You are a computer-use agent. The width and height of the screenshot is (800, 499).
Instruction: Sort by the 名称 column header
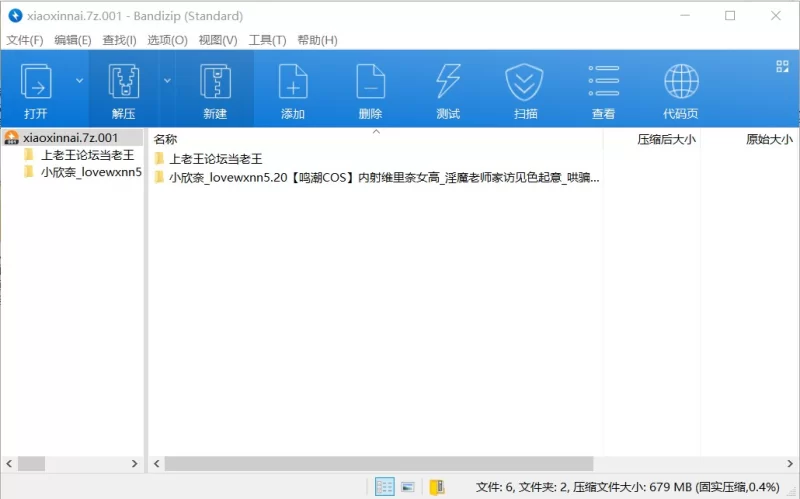coord(165,139)
